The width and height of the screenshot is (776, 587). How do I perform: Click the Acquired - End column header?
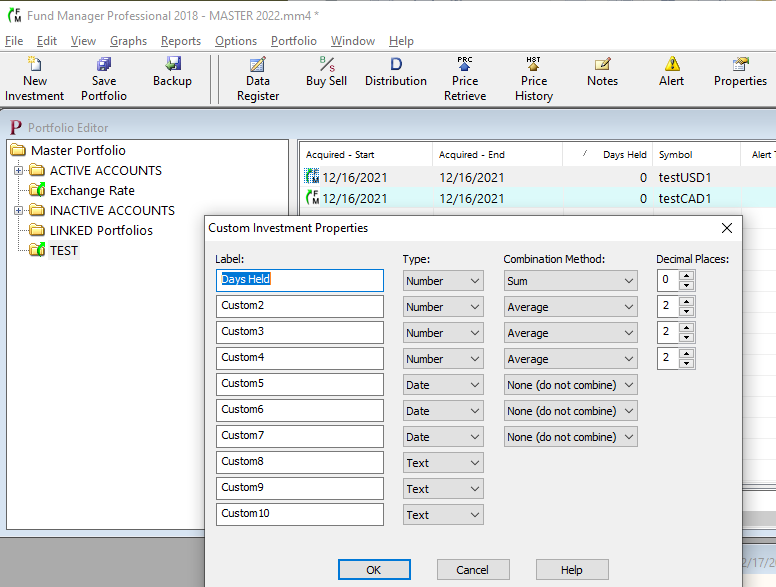[x=497, y=154]
